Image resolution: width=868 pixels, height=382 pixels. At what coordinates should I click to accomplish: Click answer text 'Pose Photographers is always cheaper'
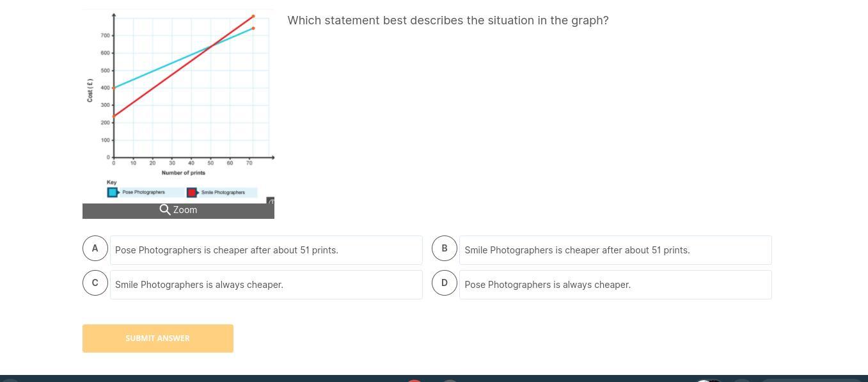548,285
